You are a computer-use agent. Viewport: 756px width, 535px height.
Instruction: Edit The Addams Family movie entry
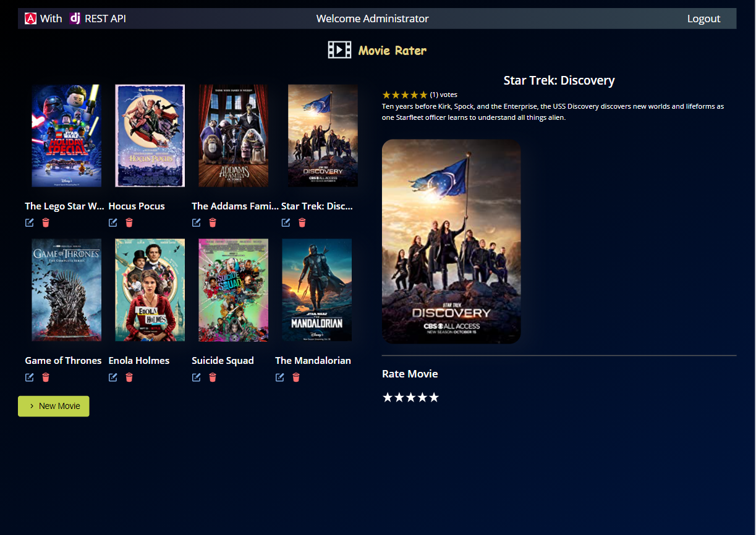coord(196,222)
